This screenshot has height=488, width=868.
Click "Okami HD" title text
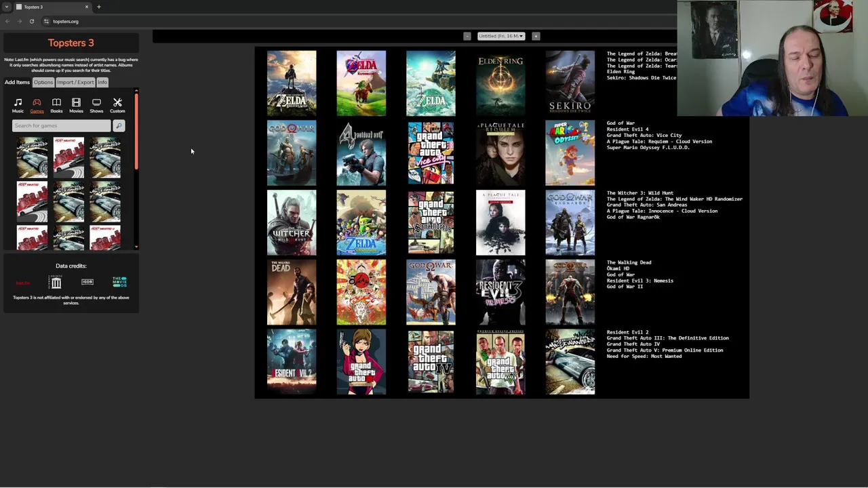618,268
